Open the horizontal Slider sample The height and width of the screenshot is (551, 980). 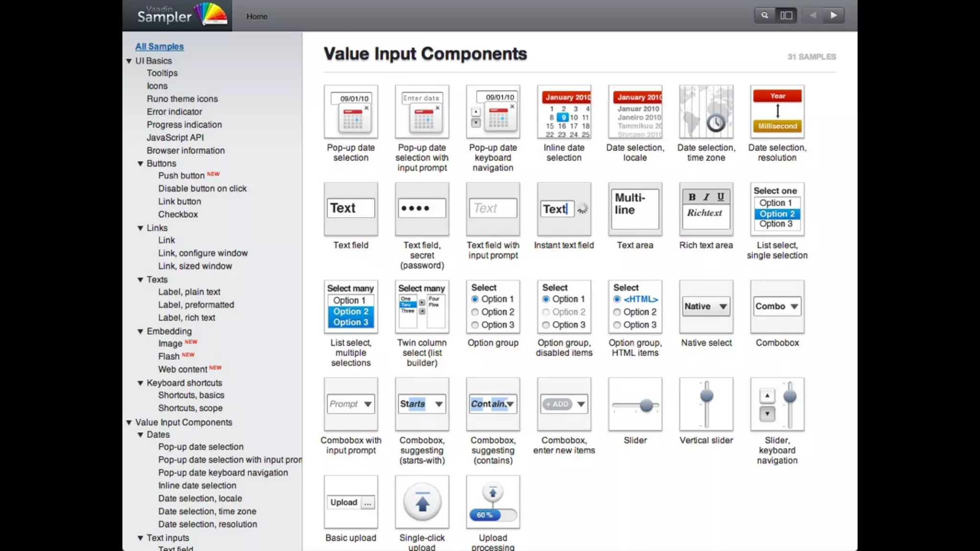coord(635,404)
